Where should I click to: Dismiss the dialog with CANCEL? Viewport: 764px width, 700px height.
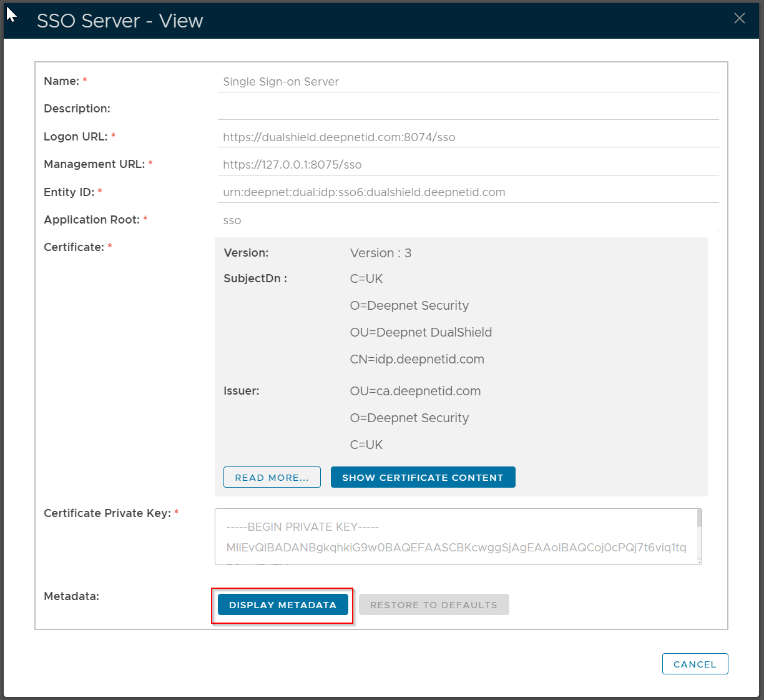(695, 664)
